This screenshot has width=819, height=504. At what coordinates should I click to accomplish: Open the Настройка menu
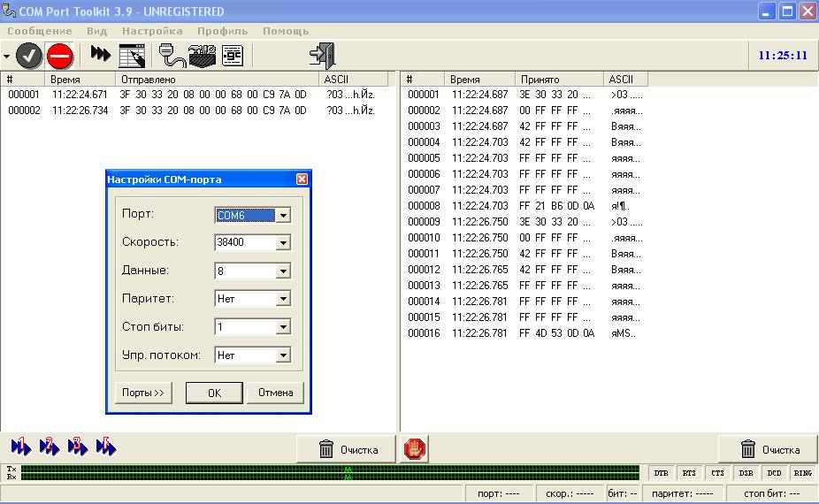pyautogui.click(x=152, y=31)
